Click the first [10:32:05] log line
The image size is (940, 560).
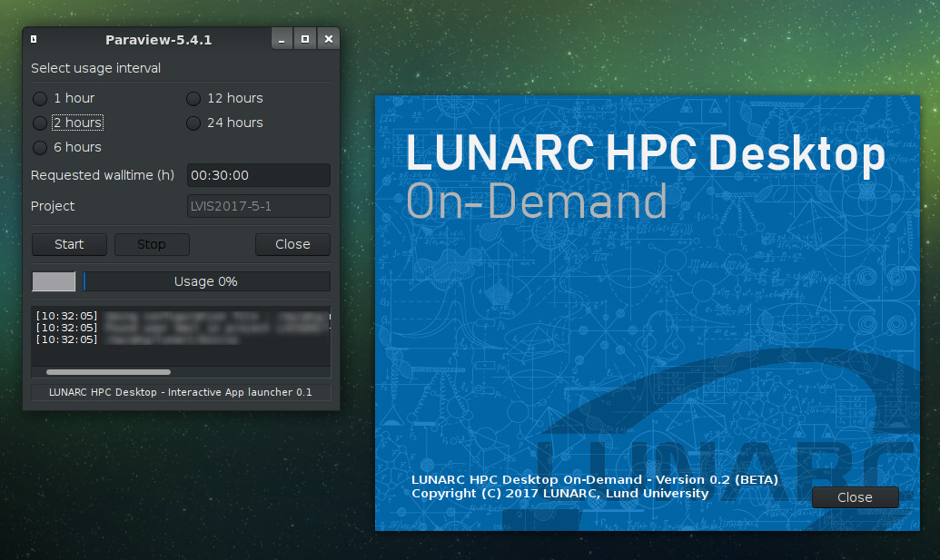click(183, 316)
